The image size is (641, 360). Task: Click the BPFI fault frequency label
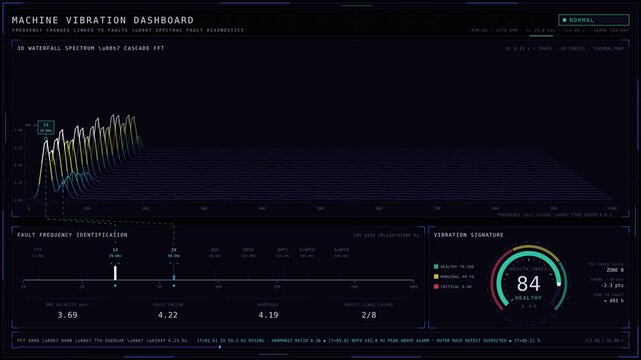282,250
